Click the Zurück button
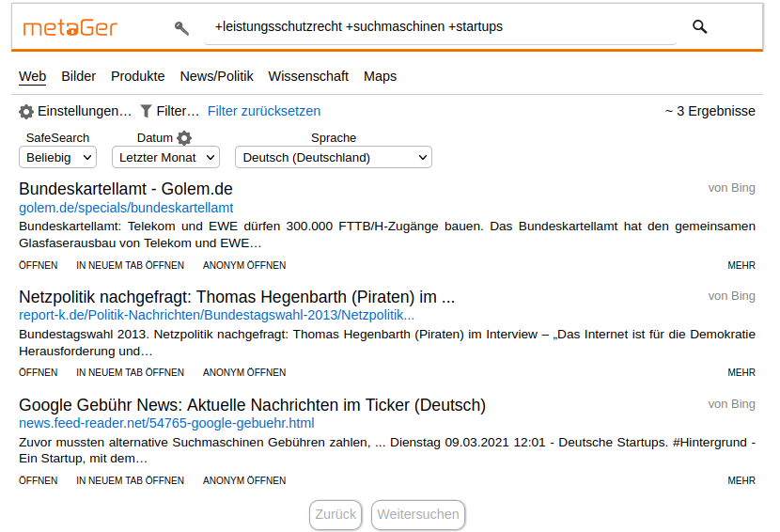This screenshot has width=780, height=532. pyautogui.click(x=335, y=514)
